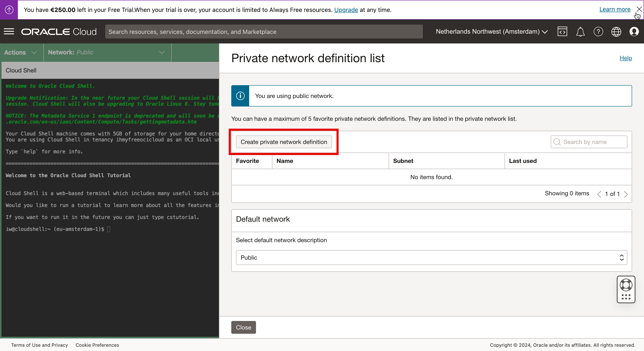Click Create private network definition button
This screenshot has width=644, height=351.
tap(284, 142)
